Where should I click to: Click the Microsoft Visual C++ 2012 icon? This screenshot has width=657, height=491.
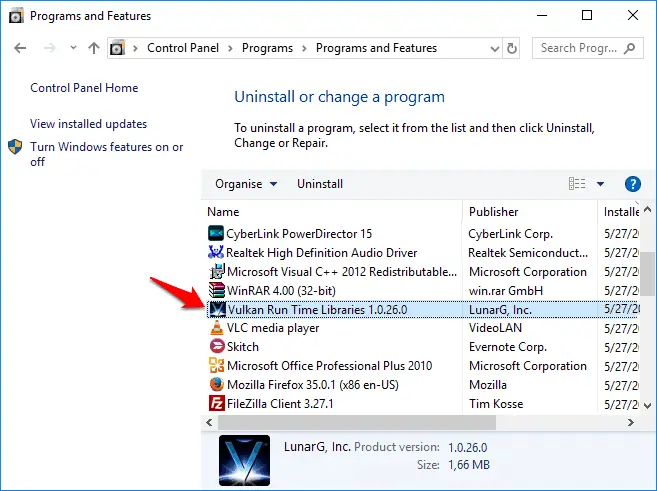pyautogui.click(x=217, y=271)
